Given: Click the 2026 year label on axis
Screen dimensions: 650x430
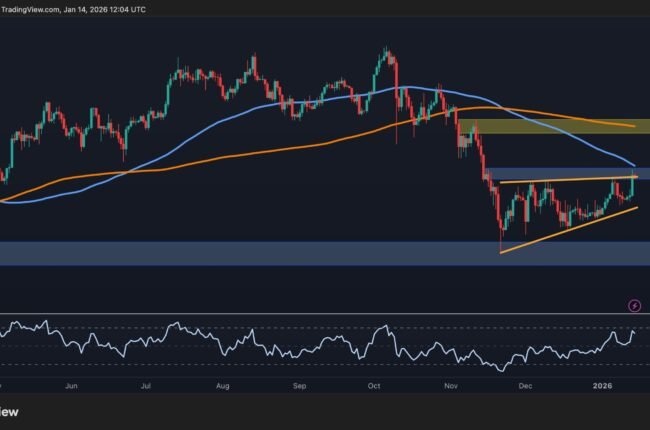Looking at the screenshot, I should coord(601,384).
